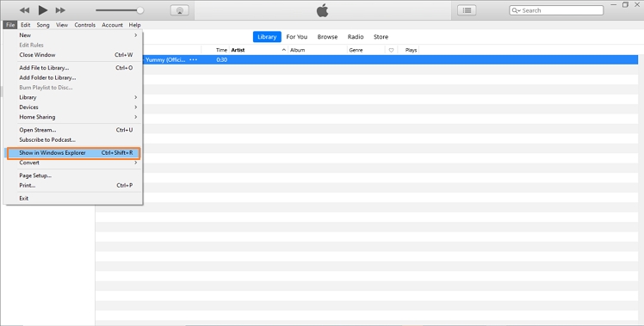Screen dimensions: 644x326
Task: Switch to the Store tab
Action: click(381, 37)
